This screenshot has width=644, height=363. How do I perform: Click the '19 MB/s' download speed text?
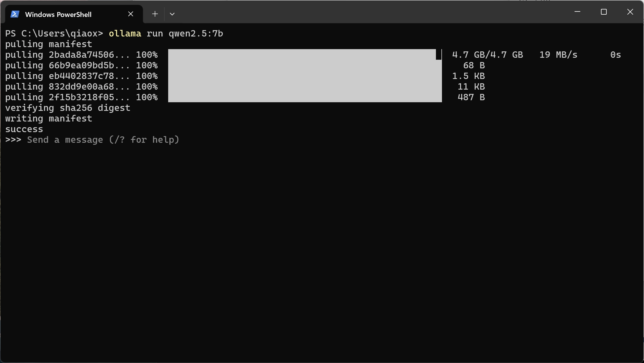(x=558, y=55)
